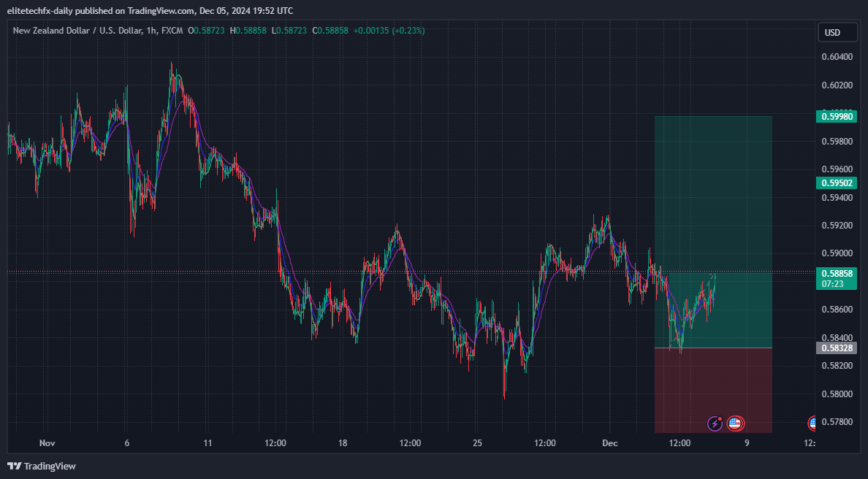The width and height of the screenshot is (868, 479).
Task: Click the high value H0.58858
Action: (248, 31)
